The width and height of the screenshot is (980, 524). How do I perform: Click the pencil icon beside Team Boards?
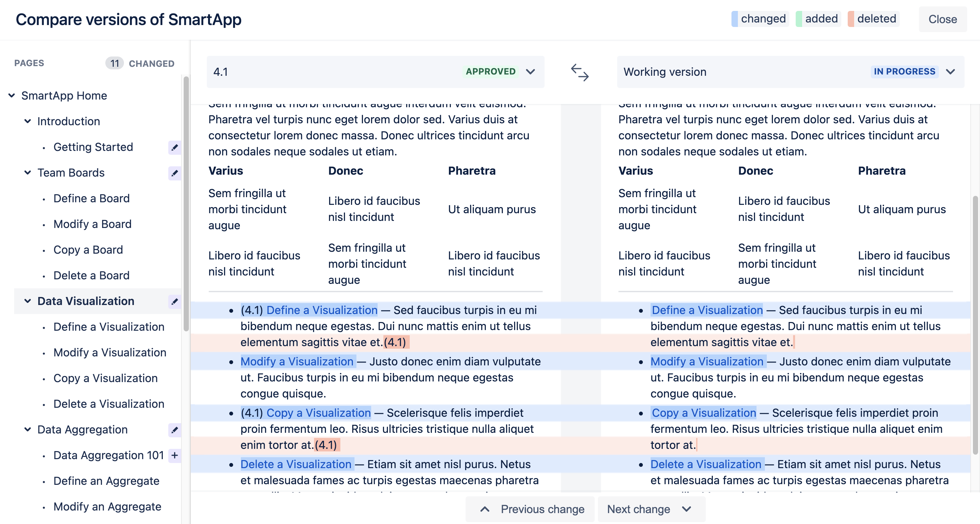(174, 173)
